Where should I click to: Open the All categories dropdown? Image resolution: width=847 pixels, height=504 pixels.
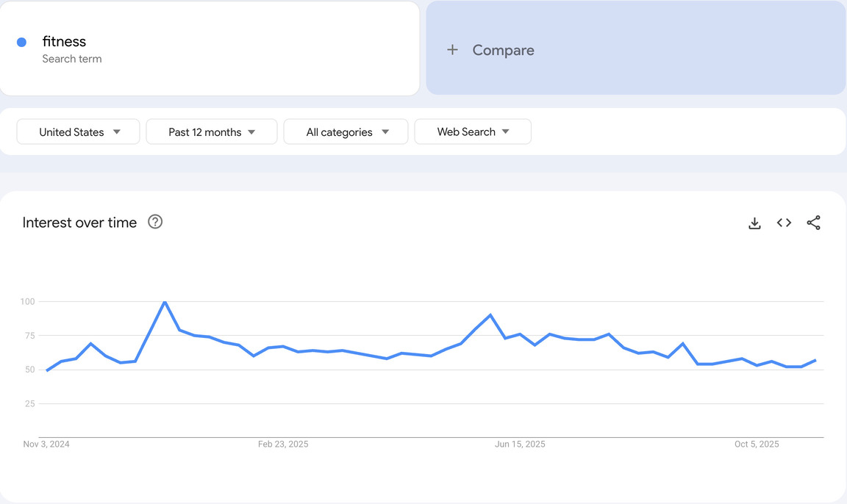click(346, 132)
